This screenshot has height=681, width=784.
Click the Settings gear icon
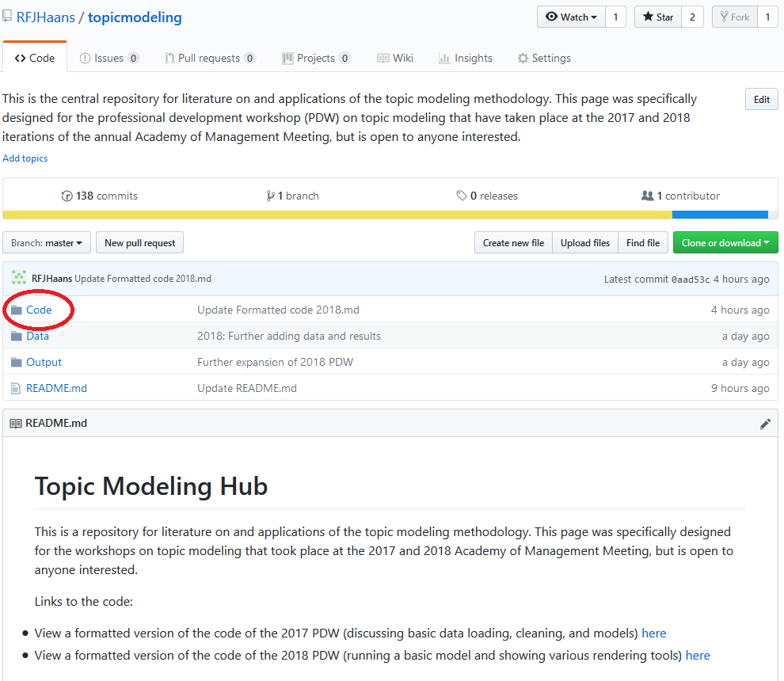(x=523, y=59)
